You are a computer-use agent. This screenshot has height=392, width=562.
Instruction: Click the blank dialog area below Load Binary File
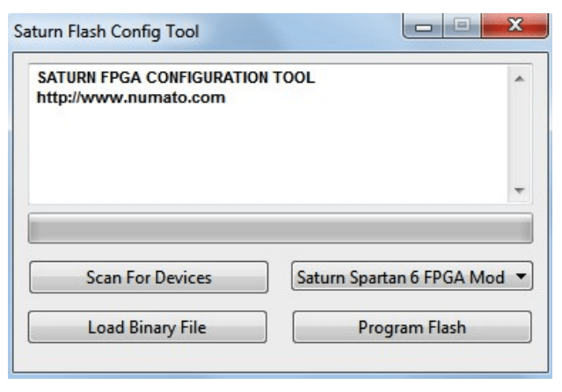click(148, 355)
